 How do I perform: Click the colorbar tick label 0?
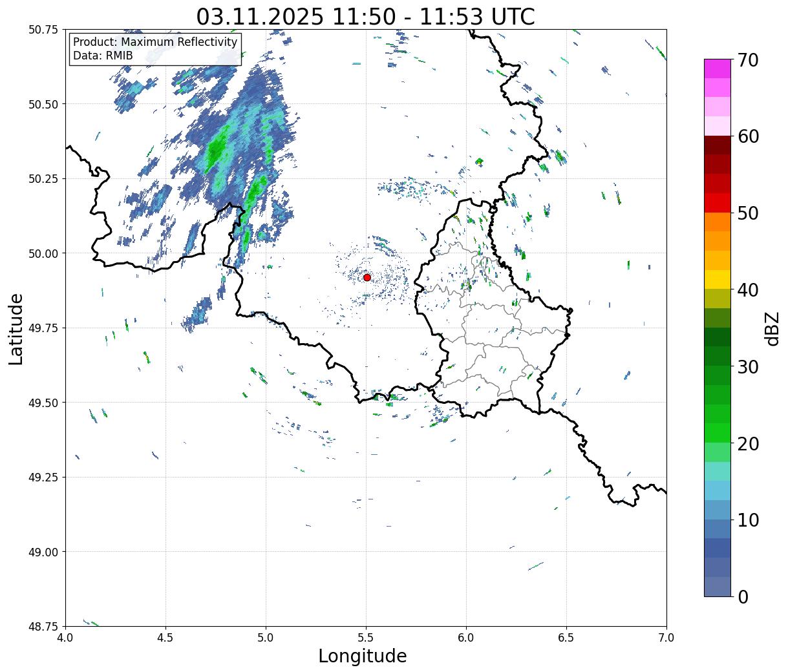pos(743,596)
